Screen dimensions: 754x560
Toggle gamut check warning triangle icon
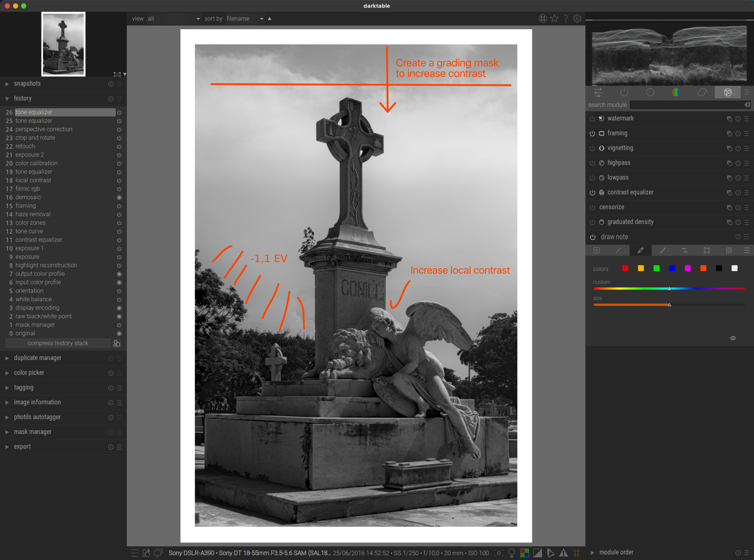coord(563,553)
